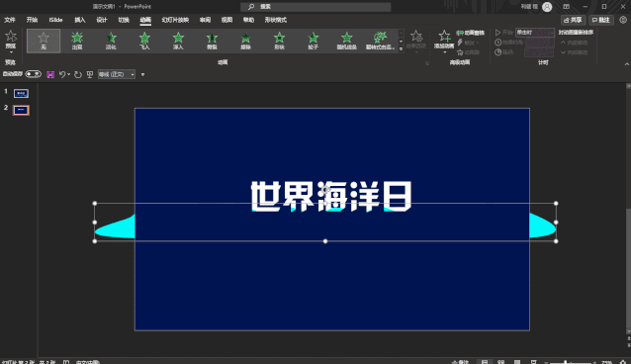Apply the 淡化 (Fade) animation

[x=111, y=41]
